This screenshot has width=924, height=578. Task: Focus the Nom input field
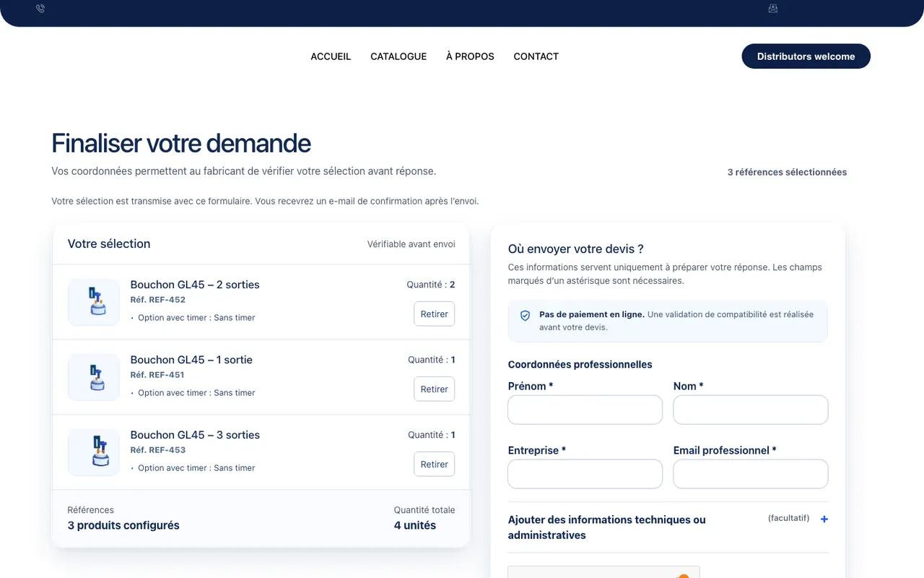(751, 410)
